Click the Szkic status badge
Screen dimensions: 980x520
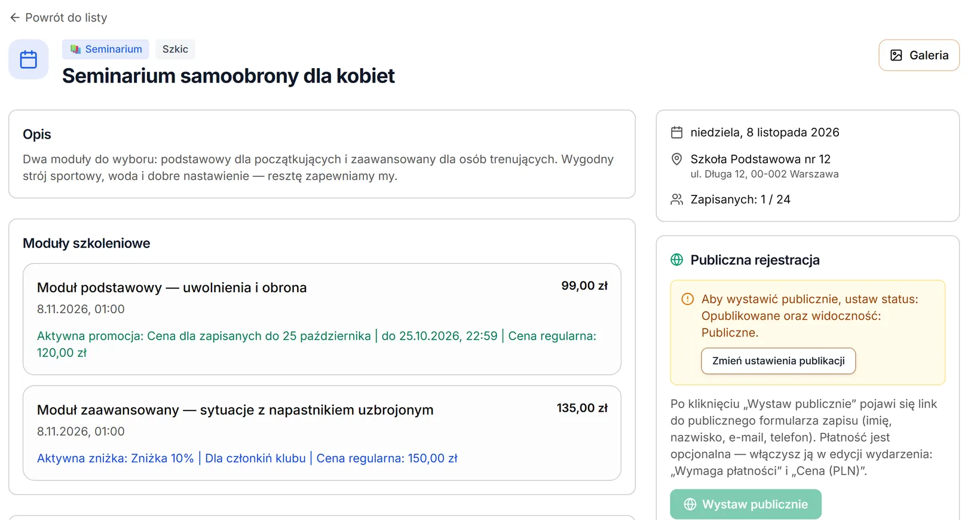(x=175, y=49)
